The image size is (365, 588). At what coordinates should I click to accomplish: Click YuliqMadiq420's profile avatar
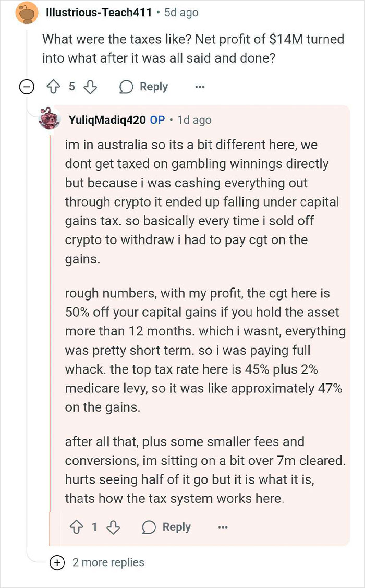[x=50, y=119]
